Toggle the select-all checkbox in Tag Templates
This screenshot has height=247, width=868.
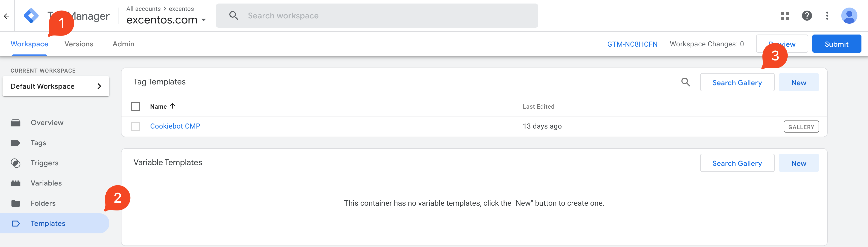click(135, 106)
